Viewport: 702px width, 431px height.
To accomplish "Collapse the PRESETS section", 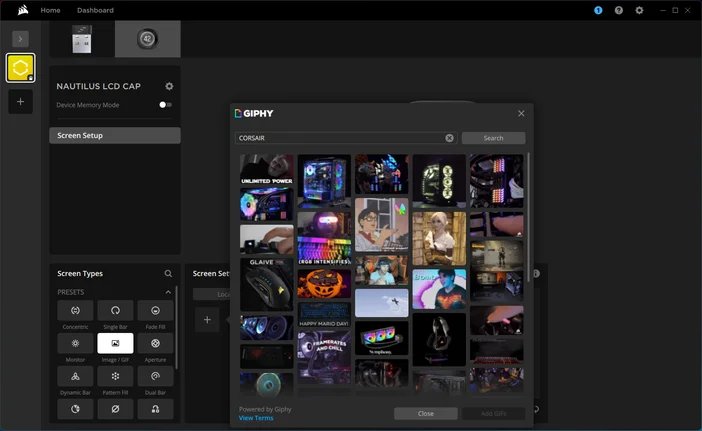I will pos(168,292).
